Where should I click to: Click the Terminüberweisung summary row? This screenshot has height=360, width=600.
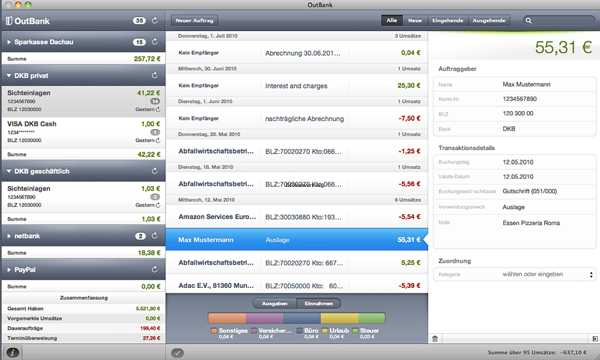(x=83, y=338)
